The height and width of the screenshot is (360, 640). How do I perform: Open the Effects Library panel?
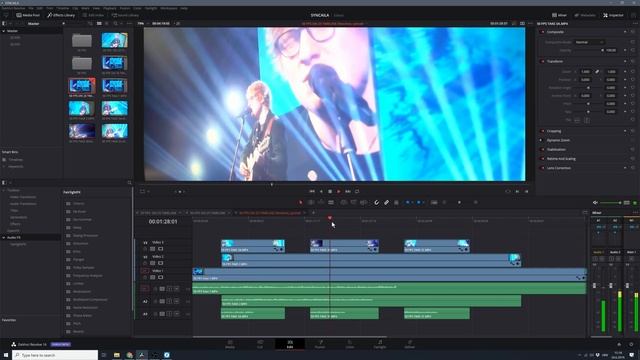[61, 15]
